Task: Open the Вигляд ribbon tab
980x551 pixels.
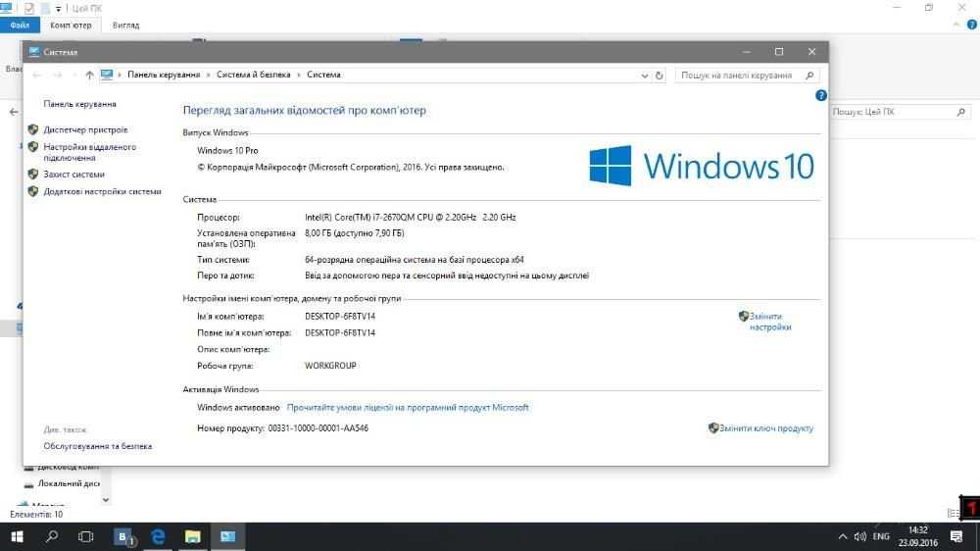Action: coord(125,25)
